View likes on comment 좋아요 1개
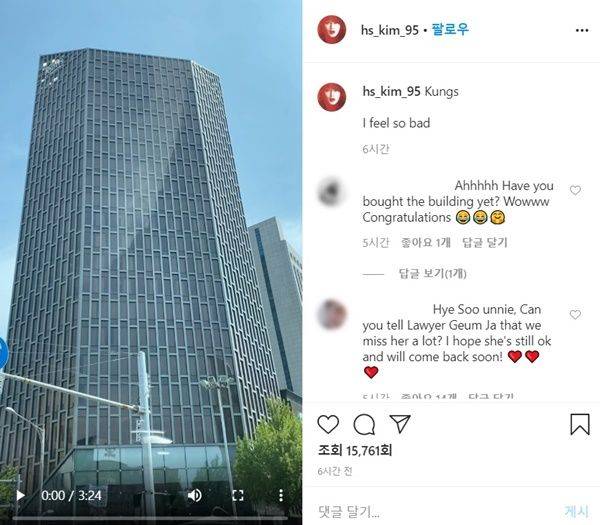Image resolution: width=600 pixels, height=525 pixels. pyautogui.click(x=426, y=242)
